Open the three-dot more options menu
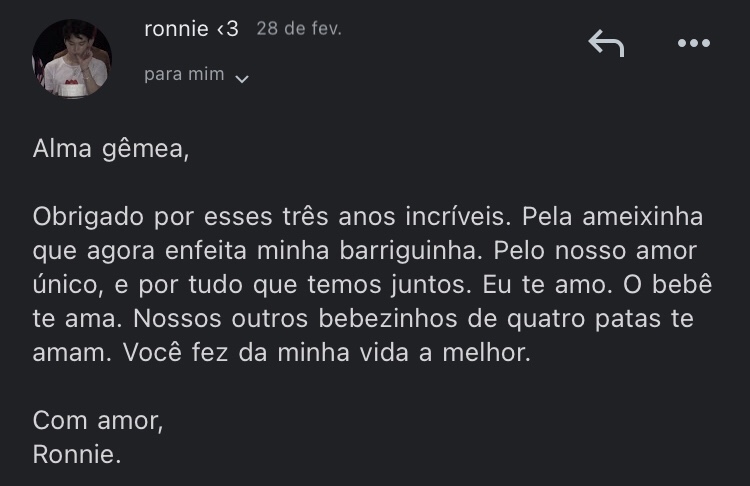The width and height of the screenshot is (750, 486). (694, 43)
